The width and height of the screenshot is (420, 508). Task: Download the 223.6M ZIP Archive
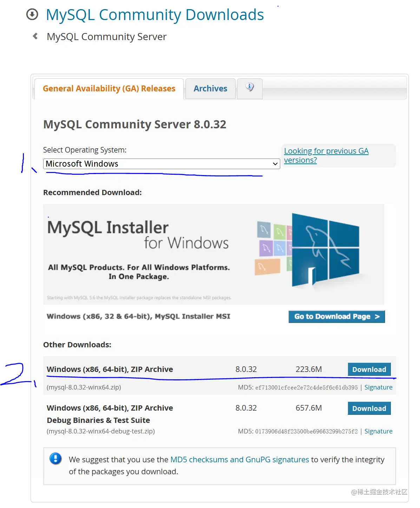point(369,369)
